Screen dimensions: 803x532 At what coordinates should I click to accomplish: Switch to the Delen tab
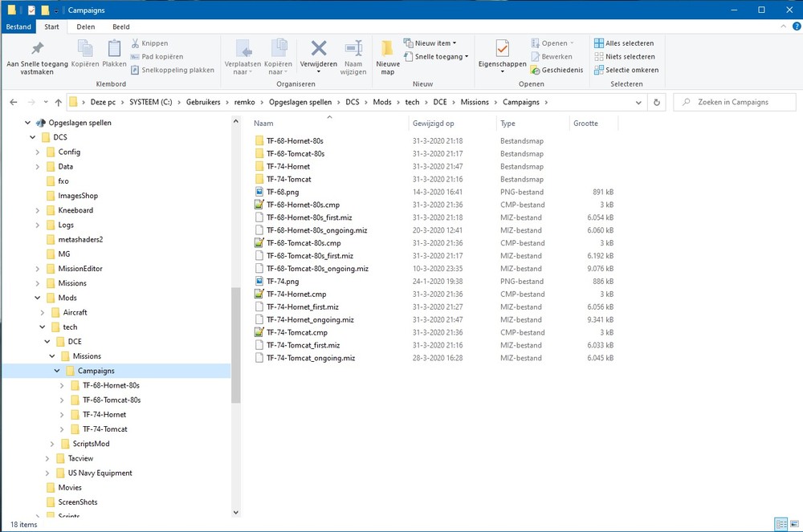tap(86, 26)
